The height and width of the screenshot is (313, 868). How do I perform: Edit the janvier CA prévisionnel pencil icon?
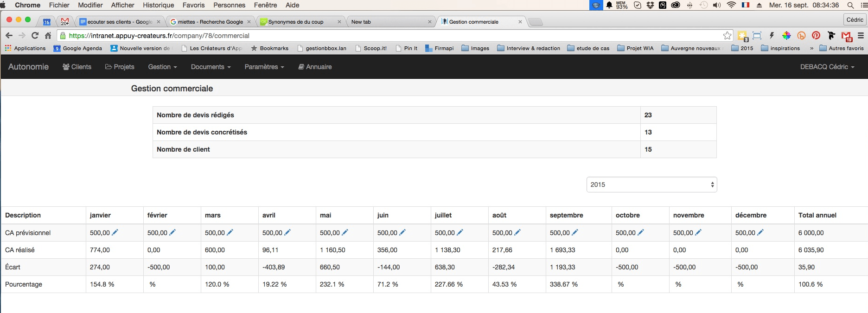coord(115,232)
